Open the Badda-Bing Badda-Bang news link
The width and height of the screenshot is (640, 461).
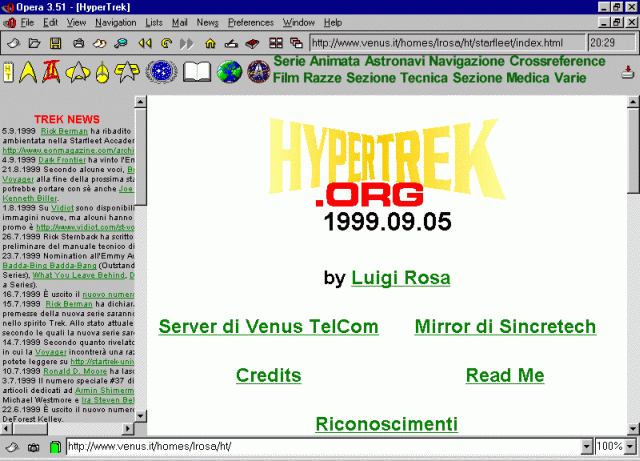49,265
